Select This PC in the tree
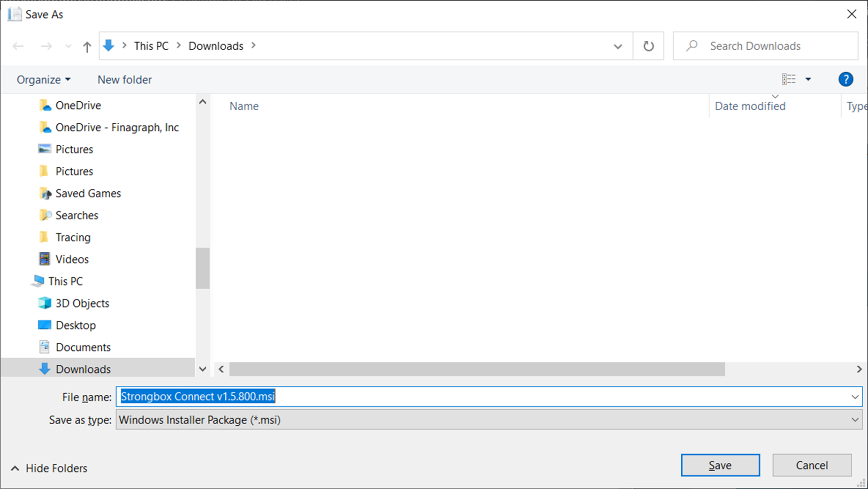Viewport: 868px width, 489px height. [65, 281]
